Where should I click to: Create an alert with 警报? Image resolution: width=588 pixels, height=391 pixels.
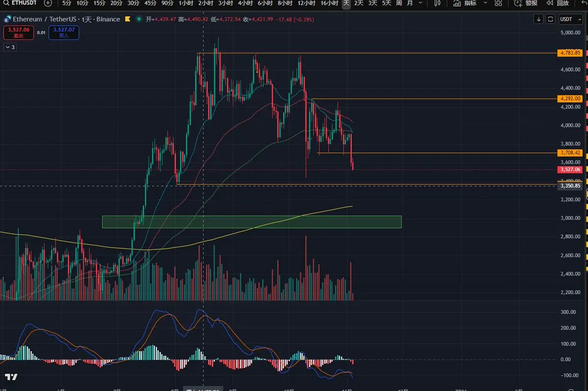coord(525,3)
